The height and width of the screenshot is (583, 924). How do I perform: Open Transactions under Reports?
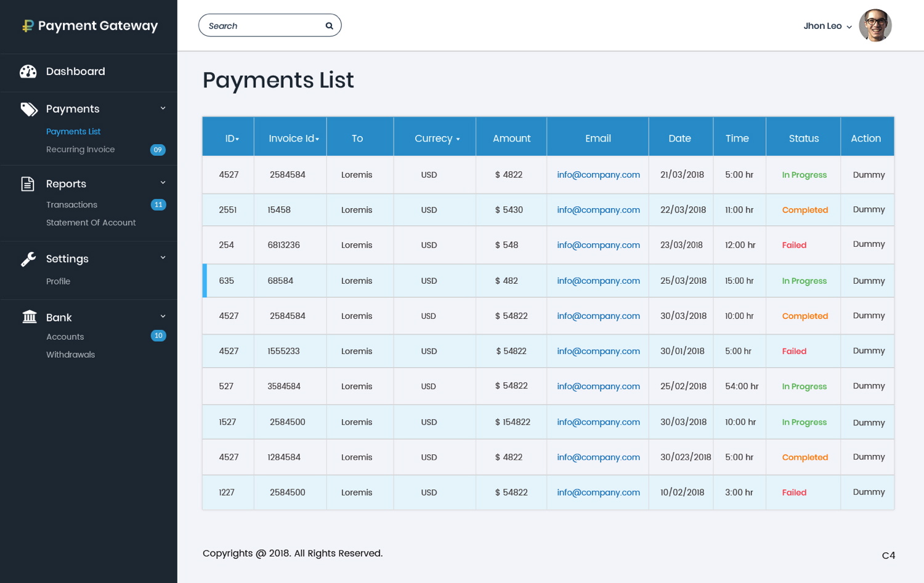(x=71, y=205)
